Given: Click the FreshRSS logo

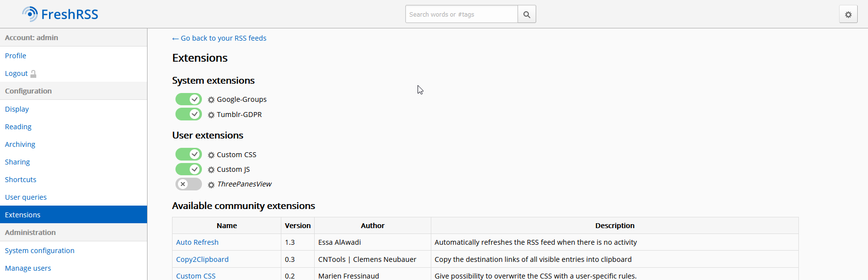Looking at the screenshot, I should [60, 14].
